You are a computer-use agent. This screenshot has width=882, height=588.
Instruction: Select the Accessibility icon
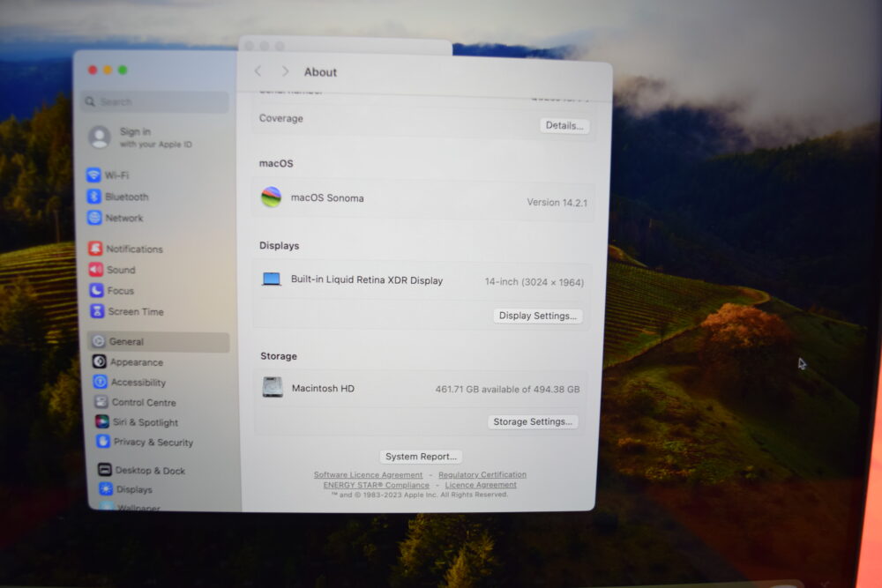[101, 382]
